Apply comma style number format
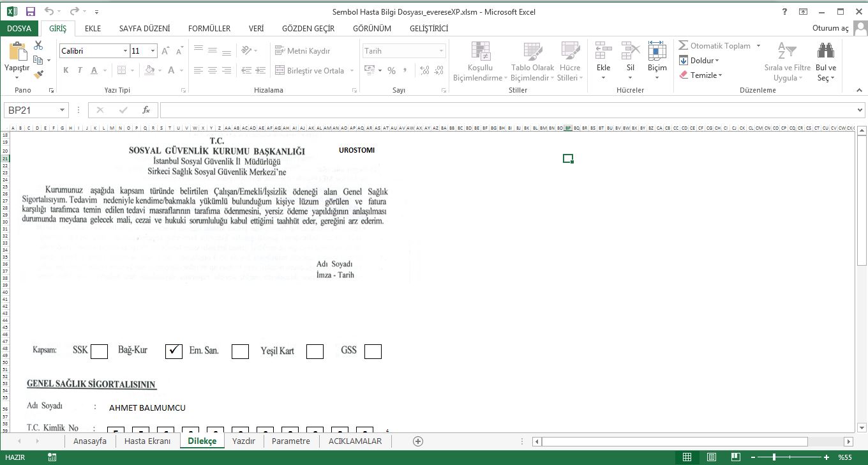Viewport: 868px width, 465px height. (x=405, y=70)
